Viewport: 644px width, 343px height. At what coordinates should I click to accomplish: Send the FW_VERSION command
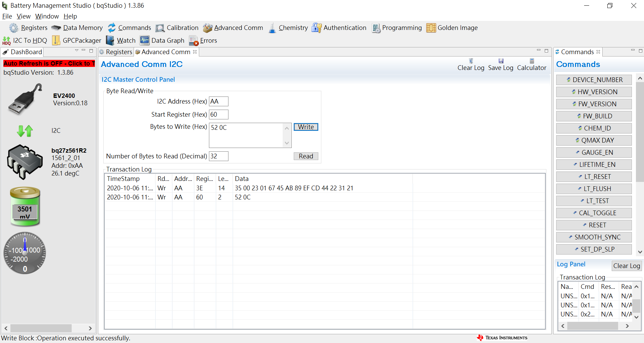594,104
